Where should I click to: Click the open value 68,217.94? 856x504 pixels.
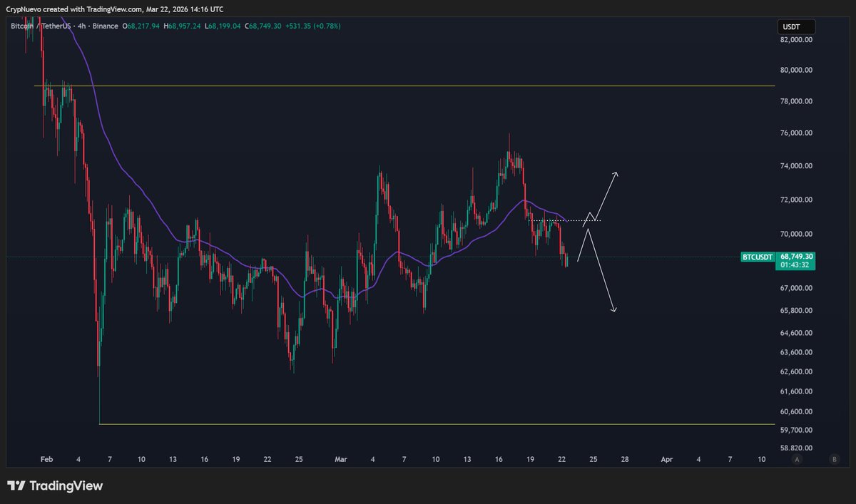point(144,26)
